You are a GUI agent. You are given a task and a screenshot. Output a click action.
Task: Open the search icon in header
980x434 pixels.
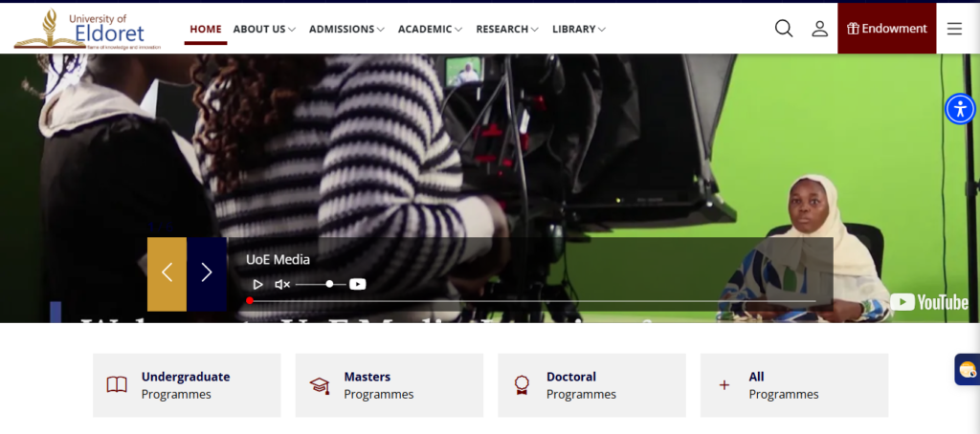784,29
